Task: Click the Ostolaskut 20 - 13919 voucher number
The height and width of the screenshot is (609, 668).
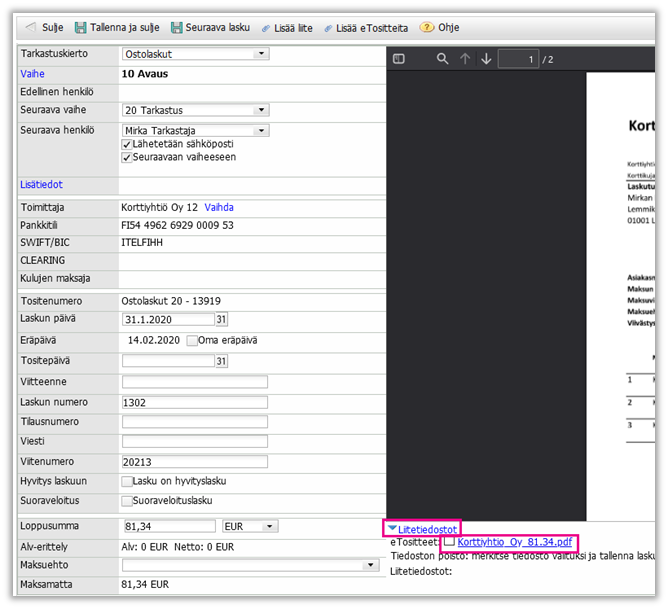Action: tap(171, 301)
